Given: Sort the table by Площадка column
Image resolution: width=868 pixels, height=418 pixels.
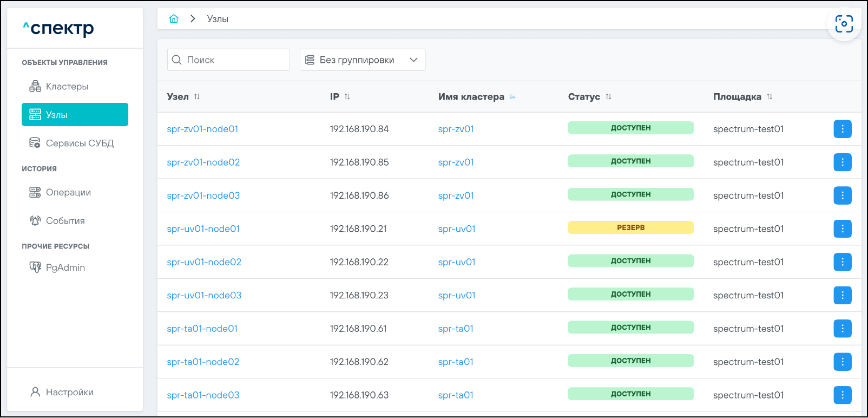Looking at the screenshot, I should pos(770,97).
